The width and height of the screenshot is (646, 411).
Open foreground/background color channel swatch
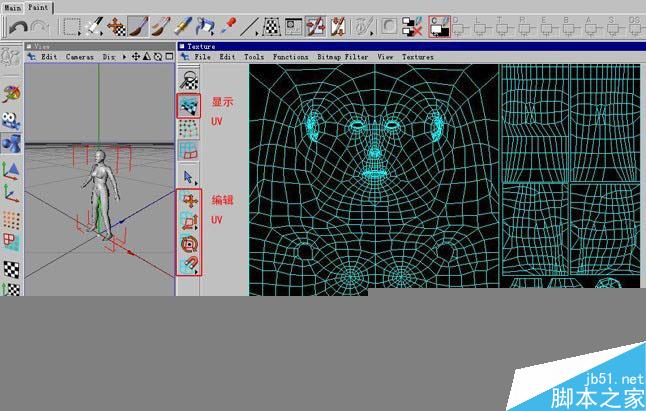439,27
